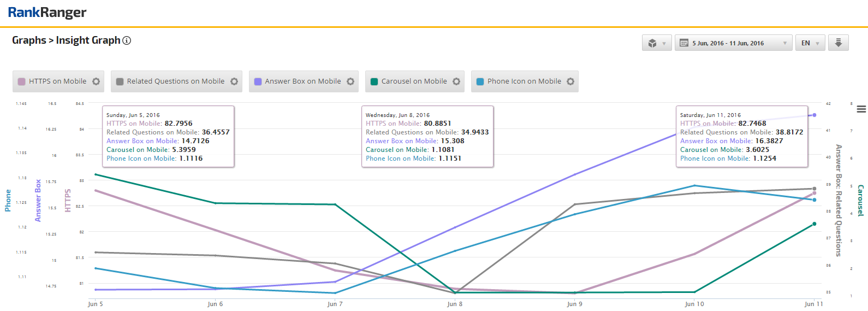Hide the Answer Box on Mobile series
The width and height of the screenshot is (868, 311).
tap(302, 81)
